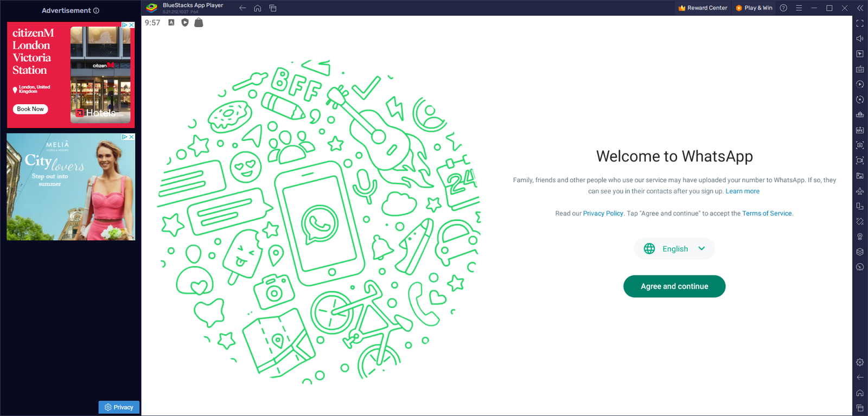Viewport: 868px width, 416px height.
Task: Open the Privacy Policy link
Action: pos(603,214)
